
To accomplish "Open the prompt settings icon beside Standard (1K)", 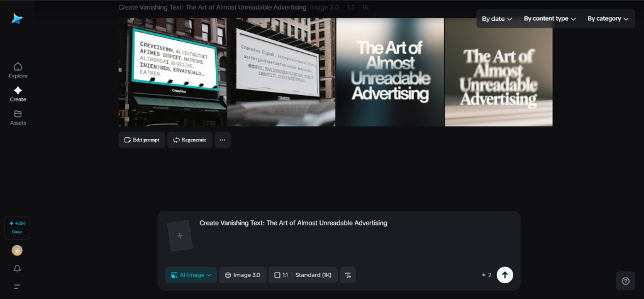I will coord(348,275).
